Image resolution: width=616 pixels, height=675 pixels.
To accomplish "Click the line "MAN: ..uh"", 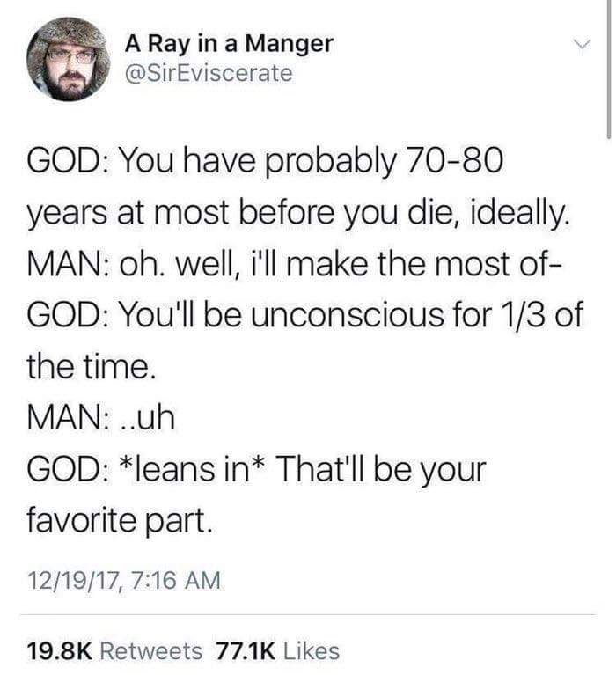I will [x=101, y=416].
